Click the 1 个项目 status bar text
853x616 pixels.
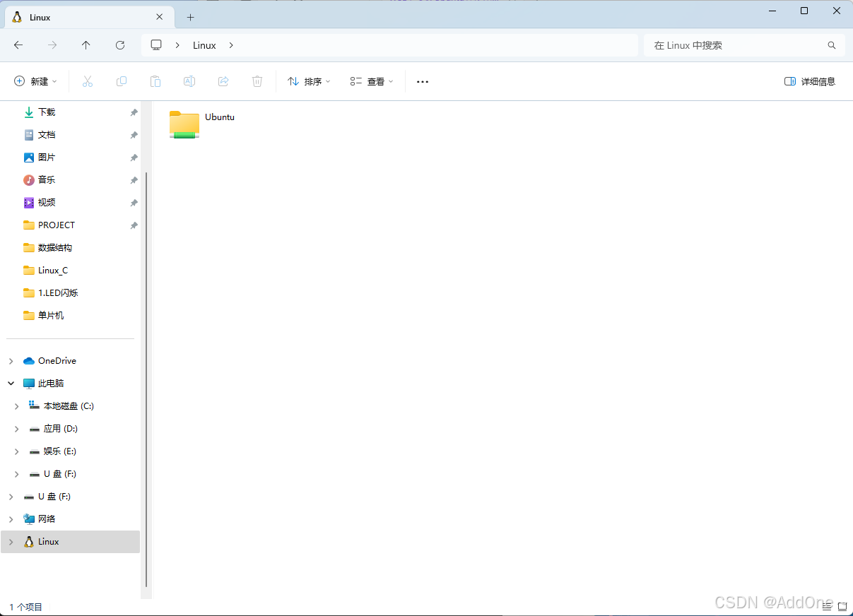tap(26, 607)
